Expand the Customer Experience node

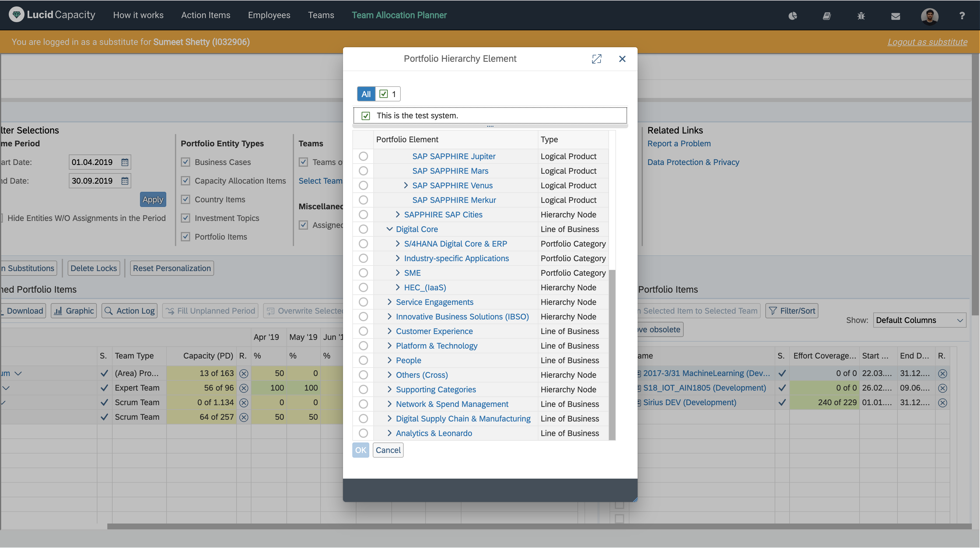[x=389, y=331]
